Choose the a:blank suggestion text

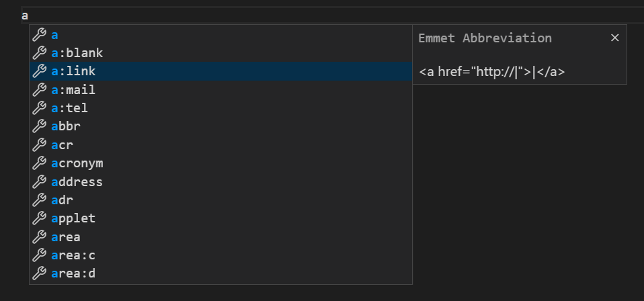pyautogui.click(x=77, y=53)
